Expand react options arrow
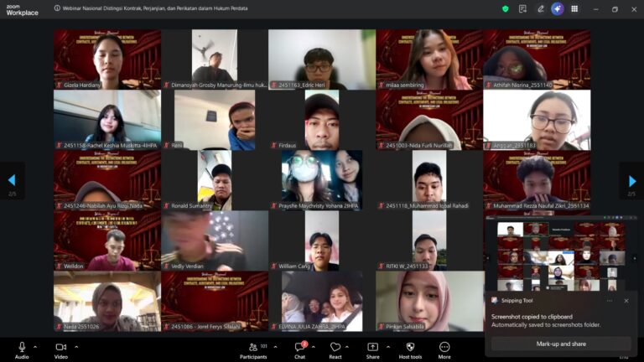Viewport: 644px width, 362px height. (347, 347)
